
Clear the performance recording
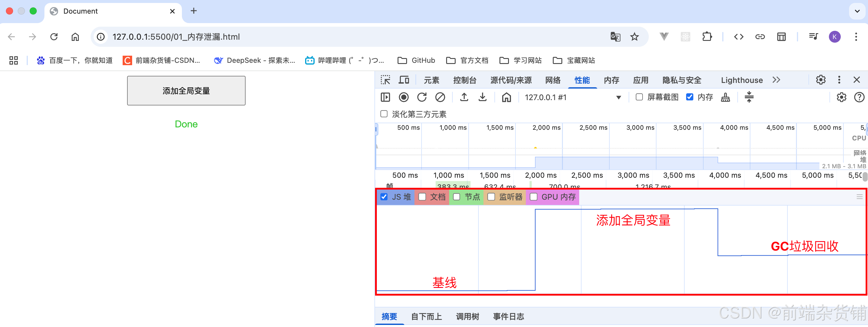click(440, 97)
